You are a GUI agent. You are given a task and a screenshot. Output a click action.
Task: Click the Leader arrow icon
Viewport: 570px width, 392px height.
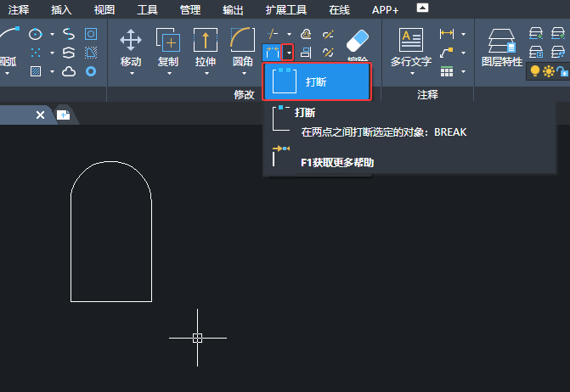coord(447,53)
